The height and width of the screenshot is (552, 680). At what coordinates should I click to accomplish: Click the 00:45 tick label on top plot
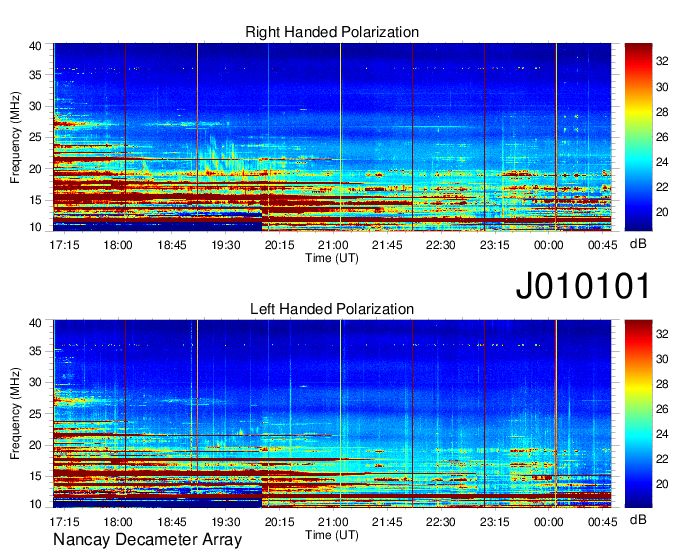[602, 245]
